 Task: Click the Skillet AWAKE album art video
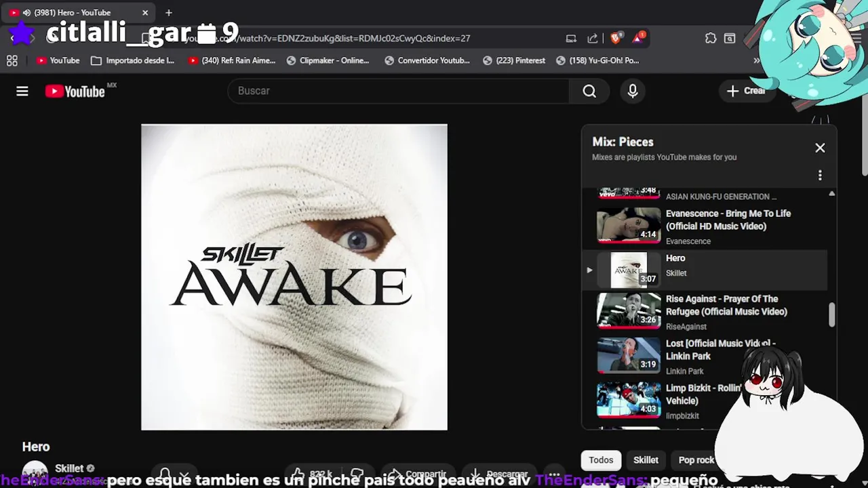(x=294, y=277)
